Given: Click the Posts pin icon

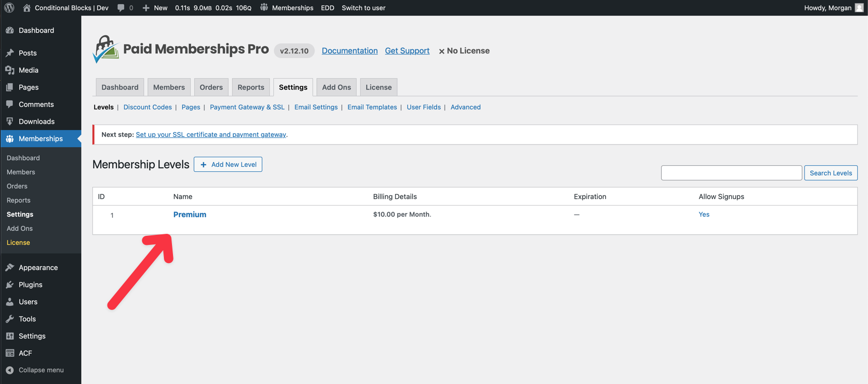Looking at the screenshot, I should click(x=10, y=53).
